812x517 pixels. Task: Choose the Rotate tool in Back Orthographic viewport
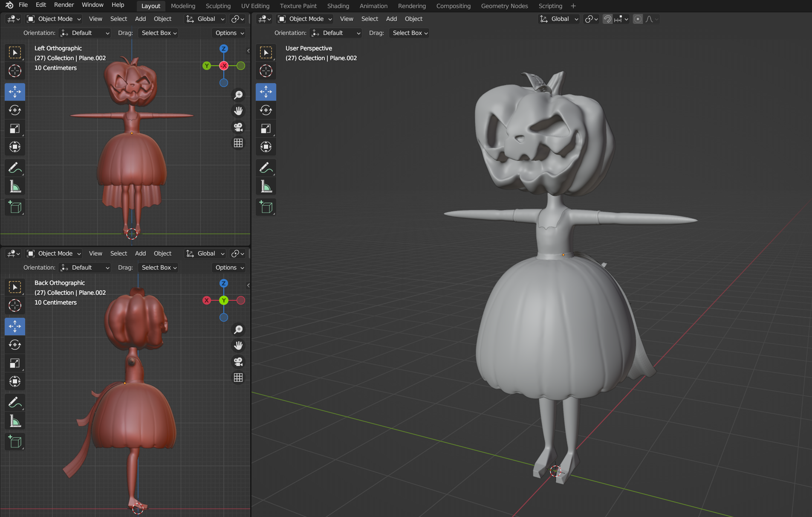(15, 345)
